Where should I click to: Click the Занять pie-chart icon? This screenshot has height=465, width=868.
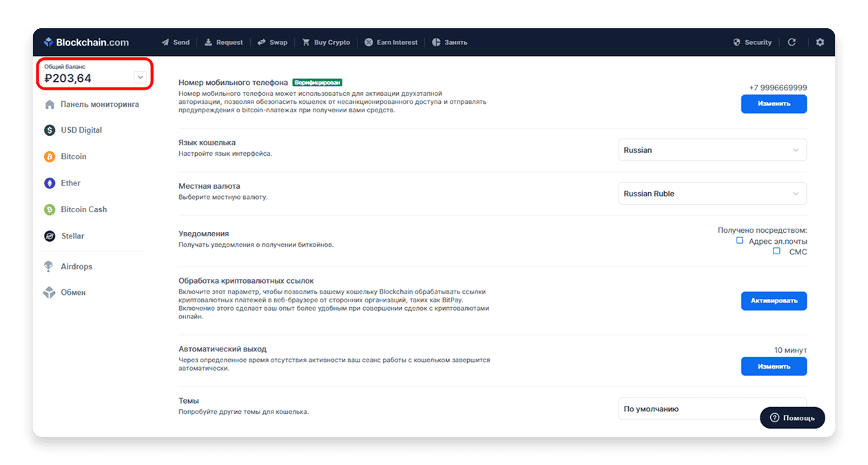pos(436,42)
